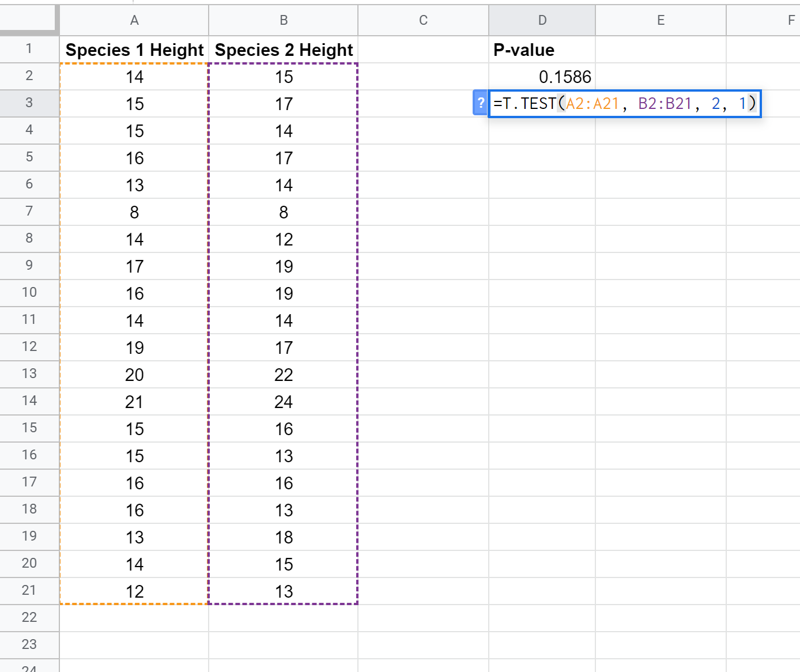Click empty cell C2
Image resolution: width=800 pixels, height=672 pixels.
[x=423, y=77]
